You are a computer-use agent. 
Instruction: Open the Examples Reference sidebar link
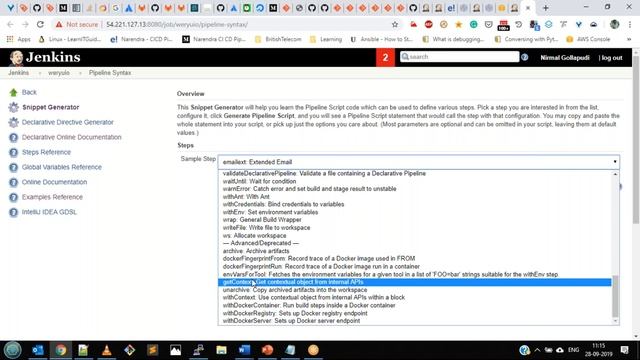pos(52,197)
